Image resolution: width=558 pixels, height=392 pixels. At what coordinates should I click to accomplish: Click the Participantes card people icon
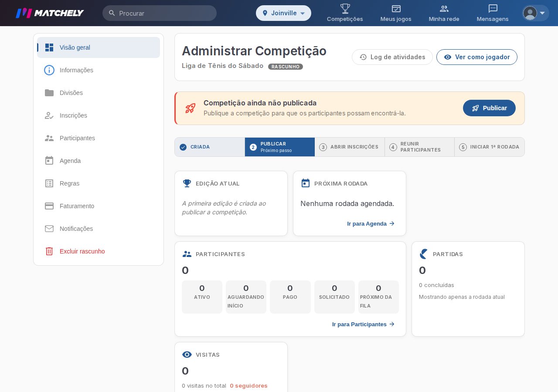click(x=187, y=254)
